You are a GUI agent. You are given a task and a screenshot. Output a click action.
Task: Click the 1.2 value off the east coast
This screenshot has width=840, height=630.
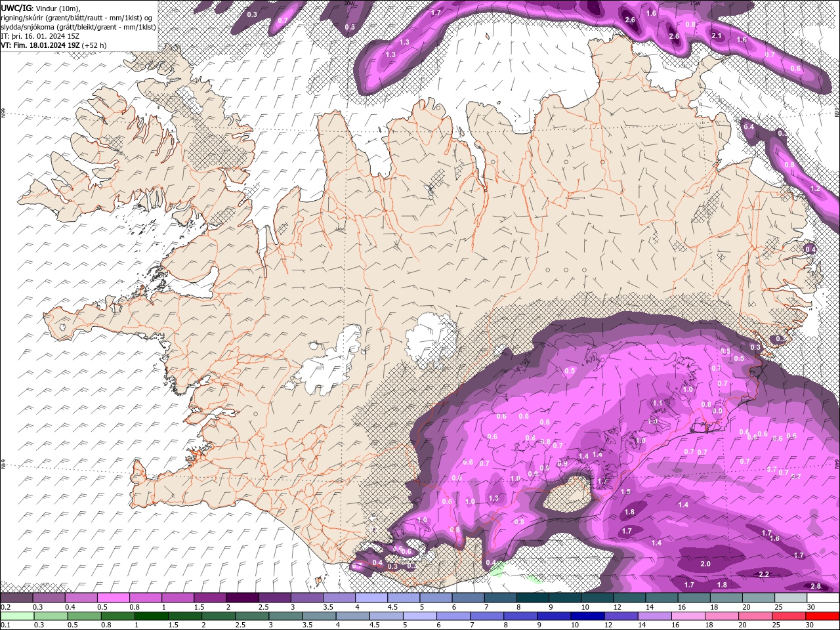coord(815,188)
